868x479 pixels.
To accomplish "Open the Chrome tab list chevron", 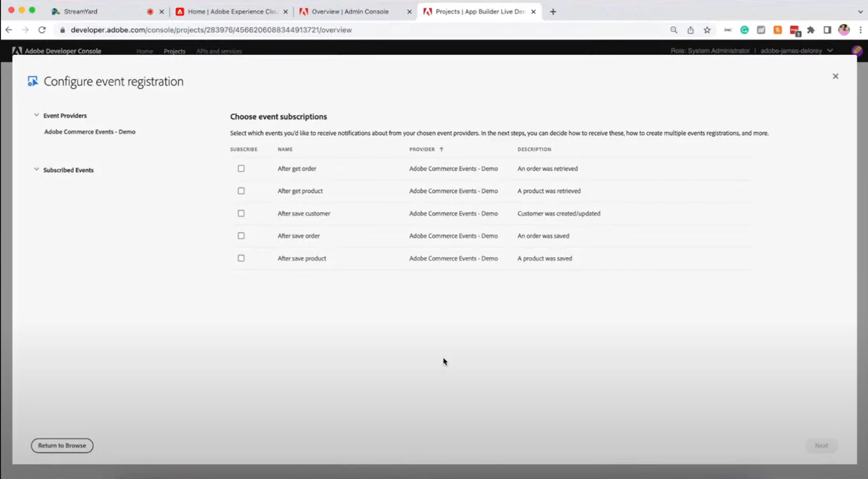I will [860, 12].
